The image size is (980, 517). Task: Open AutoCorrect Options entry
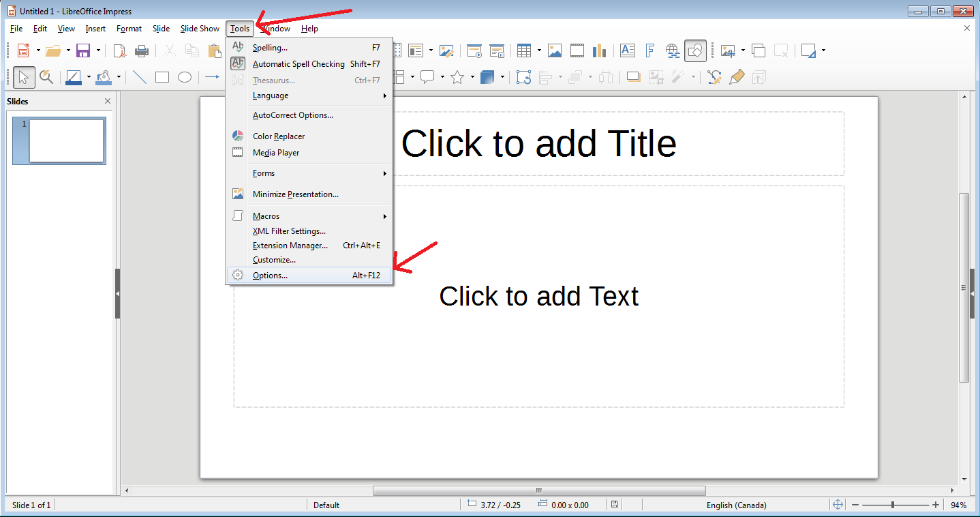click(x=309, y=115)
